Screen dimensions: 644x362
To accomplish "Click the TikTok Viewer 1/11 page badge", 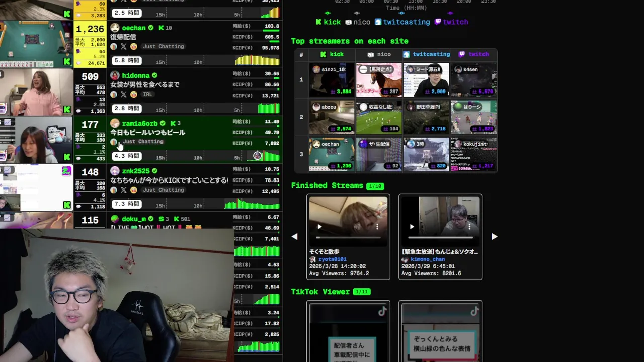I will coord(361,292).
